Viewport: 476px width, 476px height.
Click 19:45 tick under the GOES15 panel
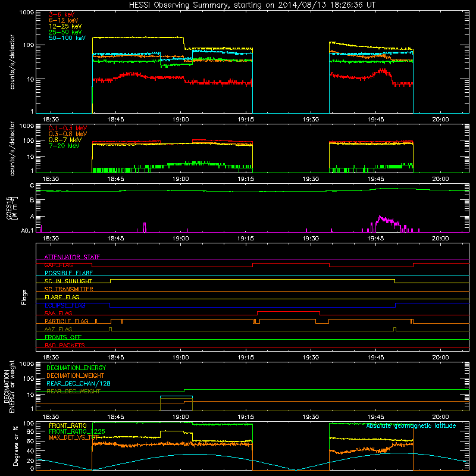[x=375, y=239]
